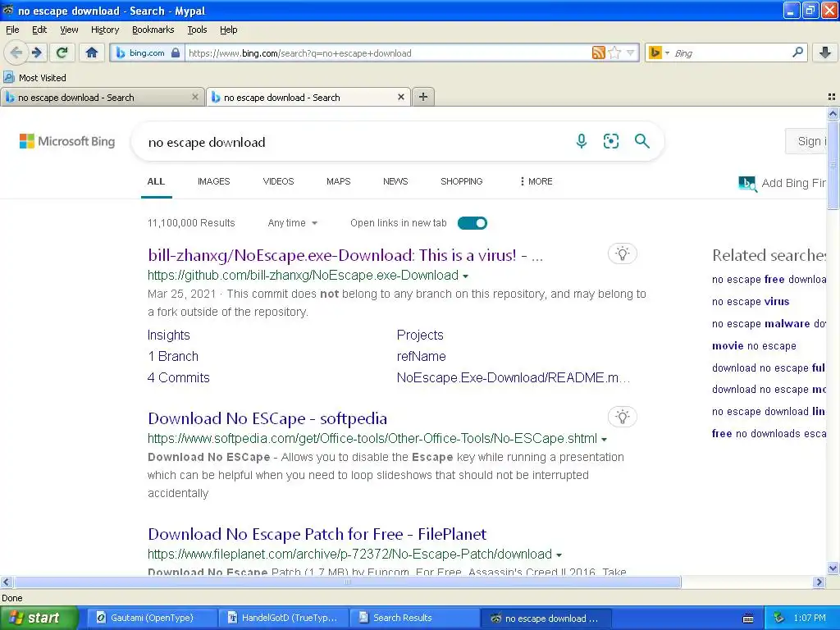Open the downloads arrow icon
The width and height of the screenshot is (840, 630).
click(825, 52)
